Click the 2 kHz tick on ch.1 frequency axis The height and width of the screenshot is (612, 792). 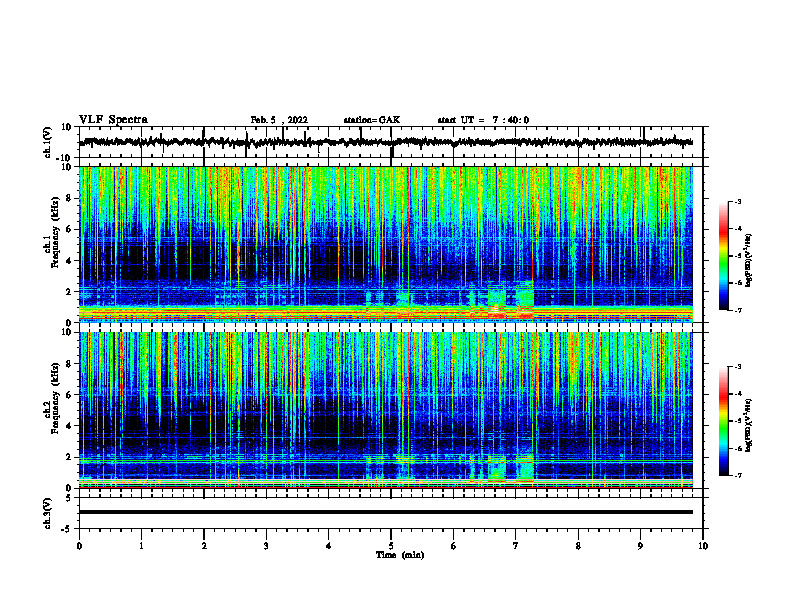tap(69, 292)
